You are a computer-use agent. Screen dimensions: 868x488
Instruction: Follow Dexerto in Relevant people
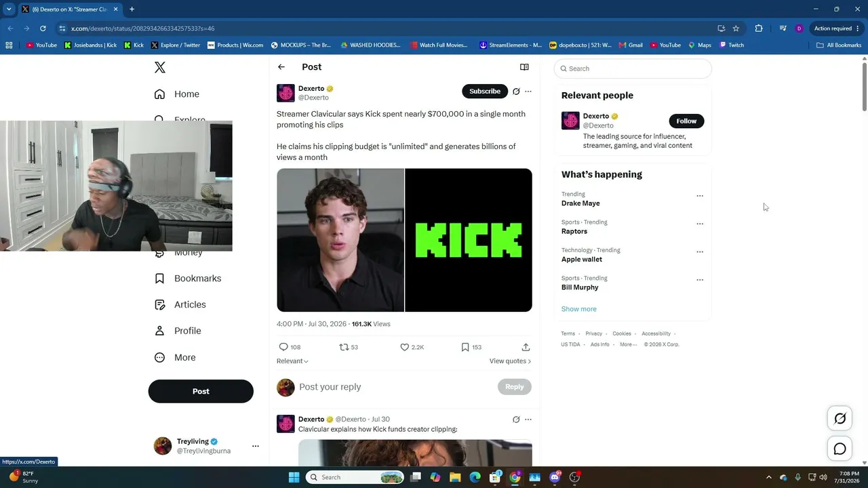click(x=686, y=121)
